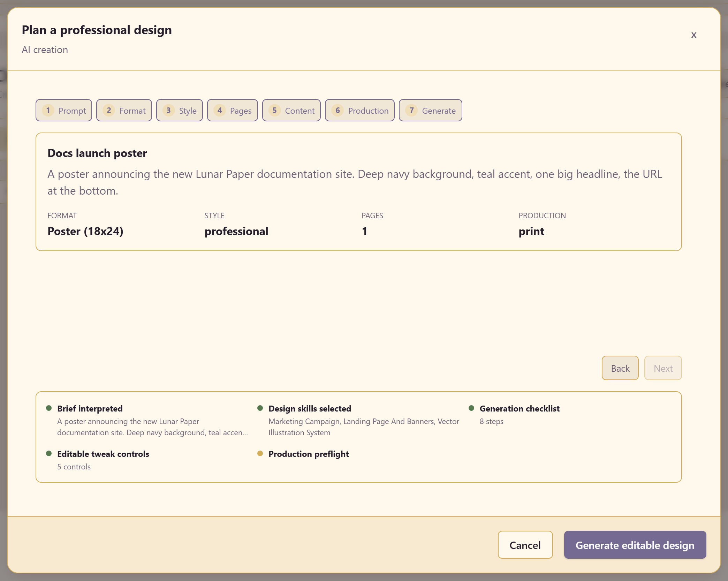
Task: Click the yellow dot beside Production preflight
Action: pyautogui.click(x=260, y=453)
